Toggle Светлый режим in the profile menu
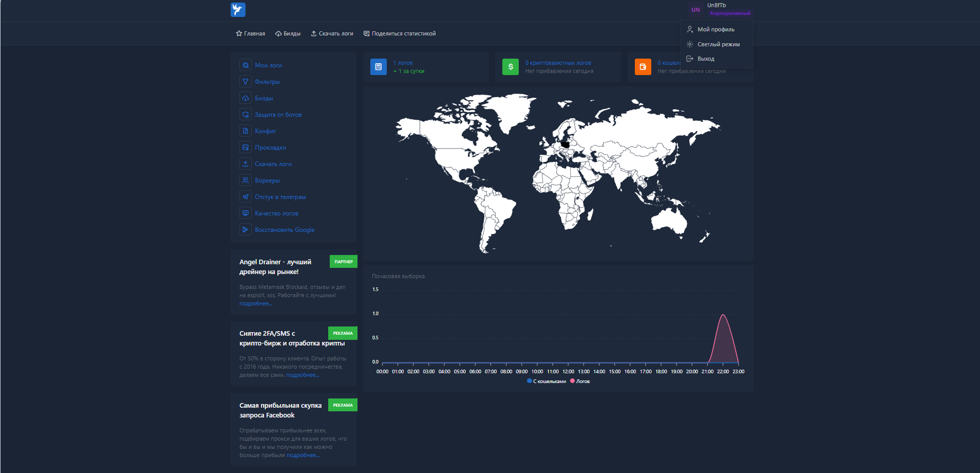980x473 pixels. 718,44
